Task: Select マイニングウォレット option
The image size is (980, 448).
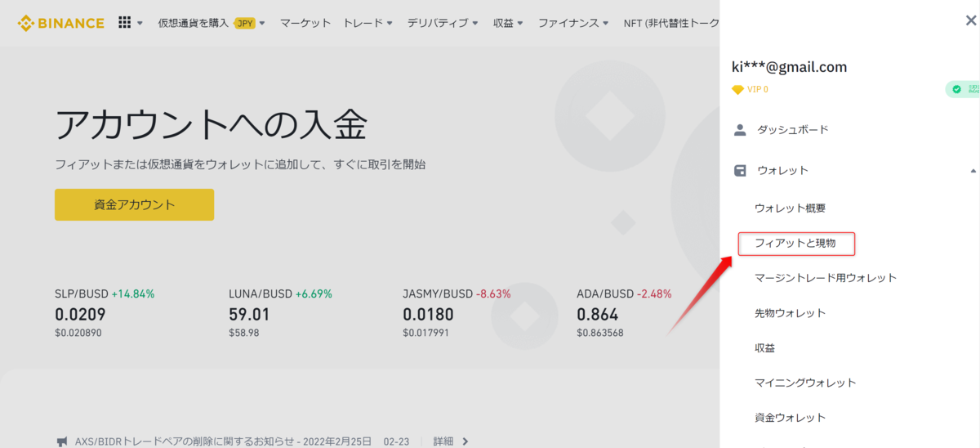Action: 805,383
